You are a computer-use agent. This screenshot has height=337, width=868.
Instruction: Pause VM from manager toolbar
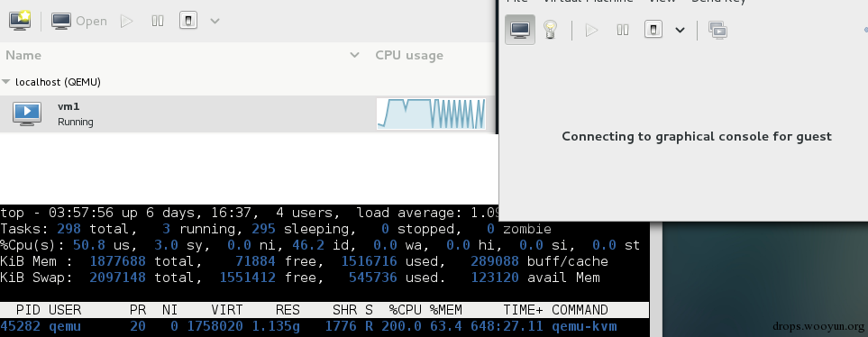pos(158,21)
